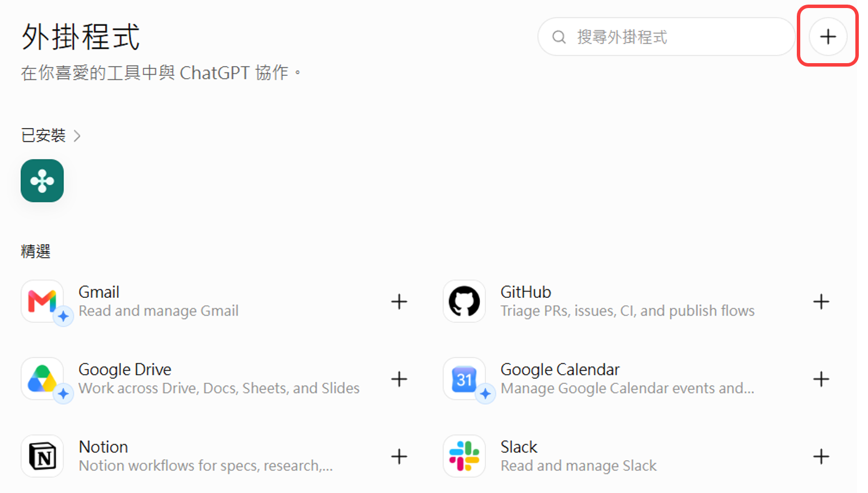Image resolution: width=868 pixels, height=493 pixels.
Task: Click "Notion workflows for specs, research,..." description
Action: [206, 465]
